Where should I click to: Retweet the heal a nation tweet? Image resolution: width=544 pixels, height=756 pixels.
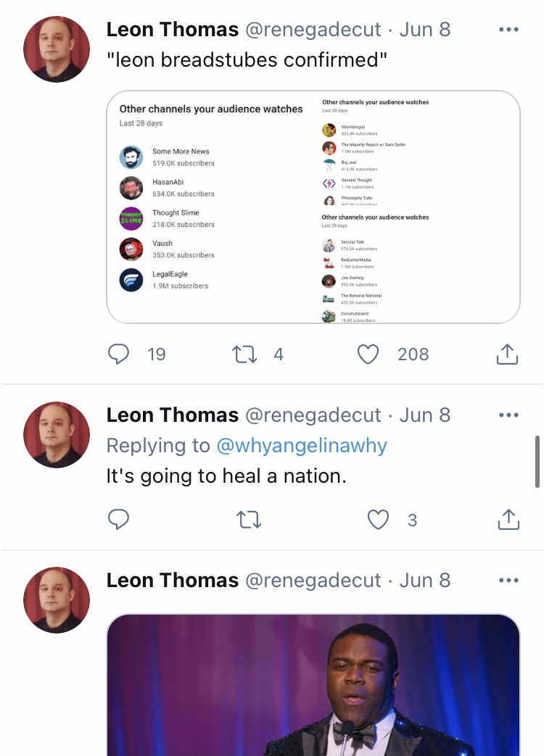pos(249,520)
